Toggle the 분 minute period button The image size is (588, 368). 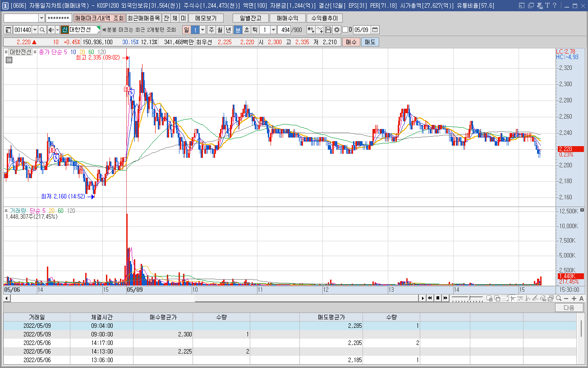(x=238, y=30)
